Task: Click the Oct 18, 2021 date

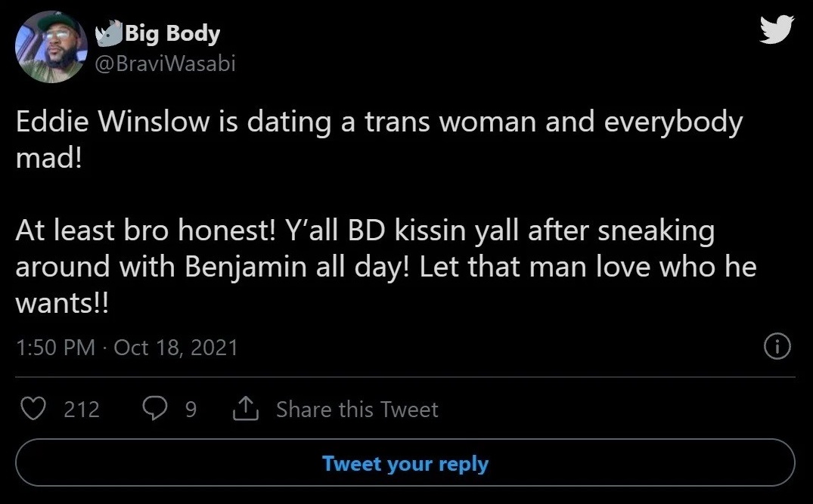Action: [175, 348]
